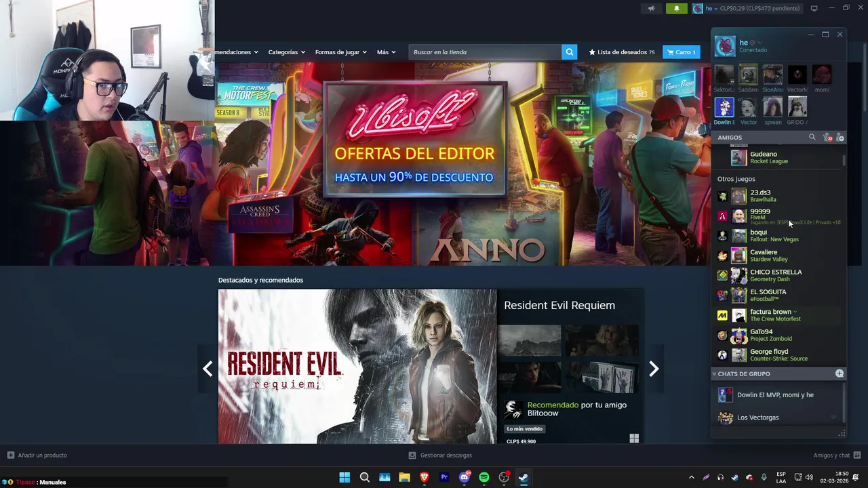The width and height of the screenshot is (868, 488).
Task: Open the green notifications bell
Action: click(x=676, y=8)
